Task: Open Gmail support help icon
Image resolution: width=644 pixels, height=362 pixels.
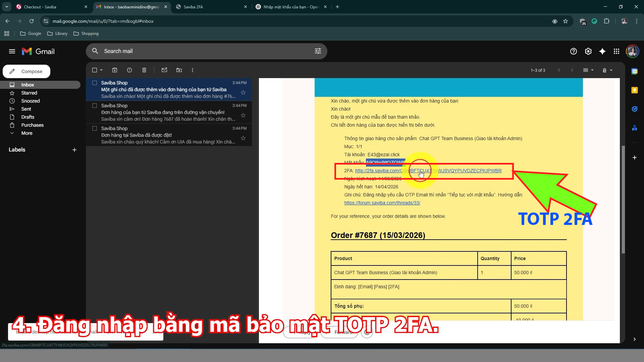Action: pos(574,51)
